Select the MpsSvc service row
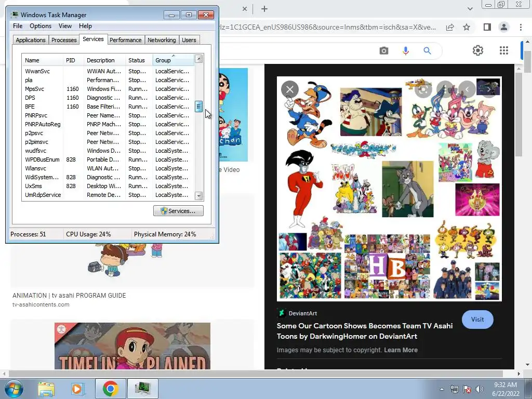 coord(108,89)
